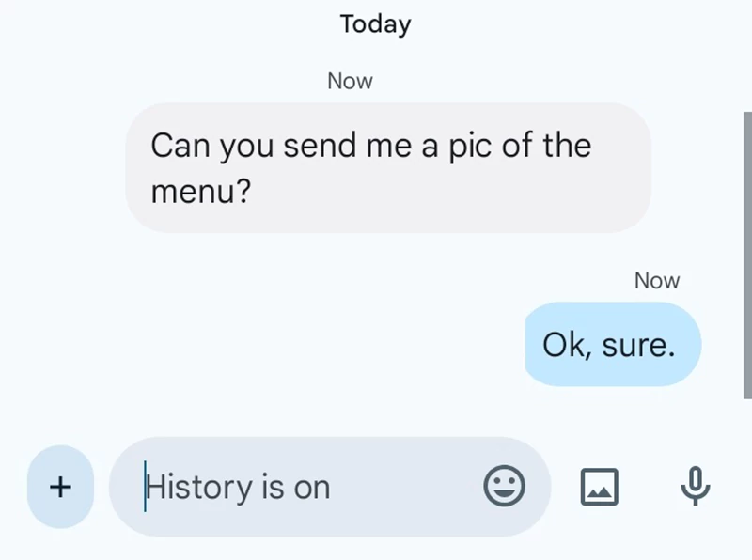The image size is (752, 560).
Task: Click the smiley face in the message bar
Action: [506, 487]
